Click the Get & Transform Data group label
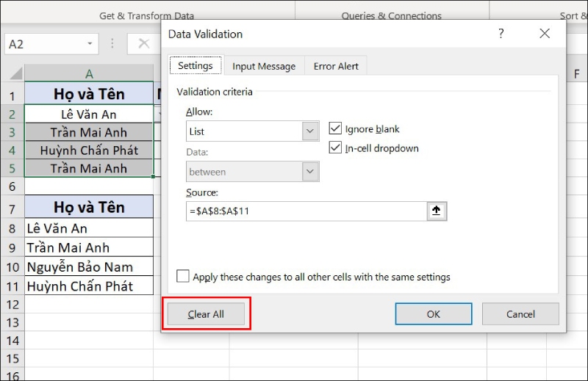588x381 pixels. pos(146,15)
